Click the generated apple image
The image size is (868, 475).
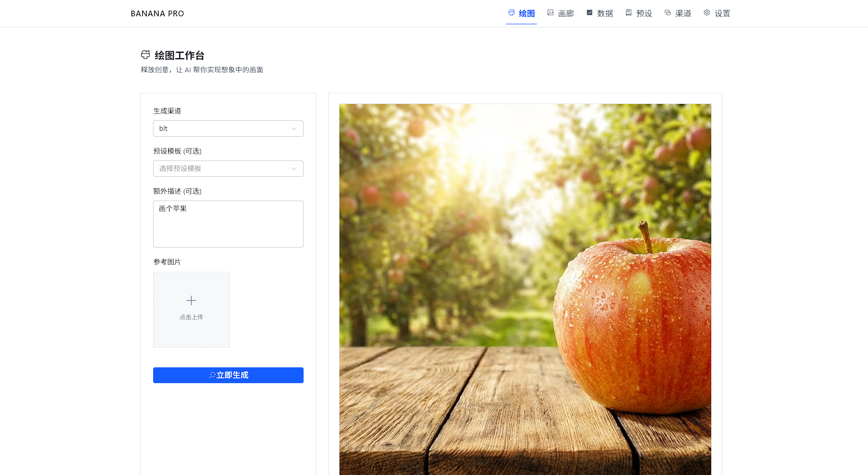[x=525, y=289]
